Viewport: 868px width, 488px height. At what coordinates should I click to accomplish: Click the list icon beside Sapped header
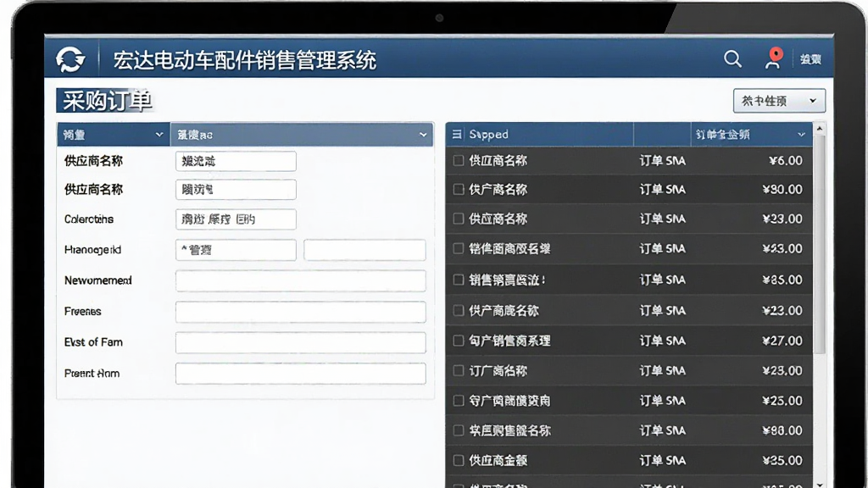click(457, 135)
